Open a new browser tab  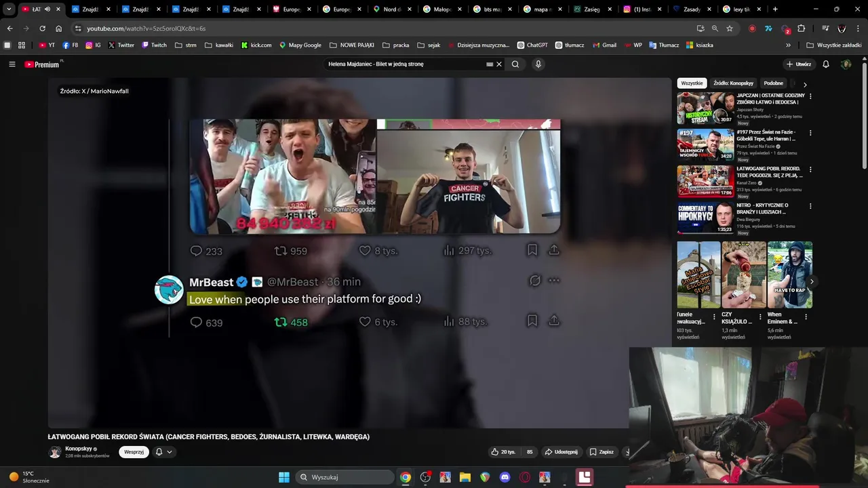click(775, 9)
